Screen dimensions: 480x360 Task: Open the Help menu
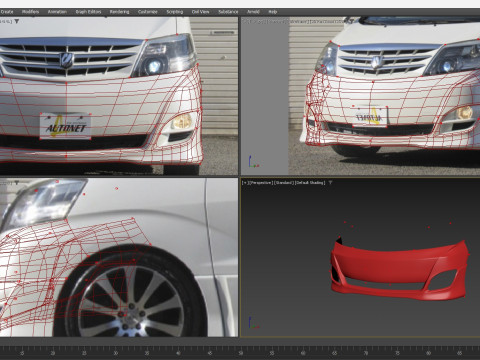click(273, 12)
